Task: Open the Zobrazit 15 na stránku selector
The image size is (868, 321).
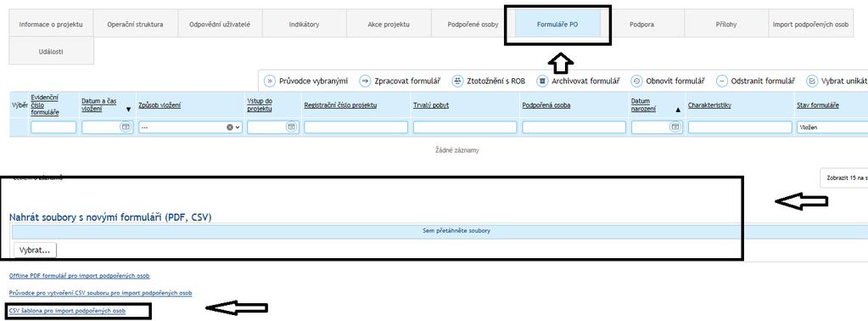Action: click(845, 178)
